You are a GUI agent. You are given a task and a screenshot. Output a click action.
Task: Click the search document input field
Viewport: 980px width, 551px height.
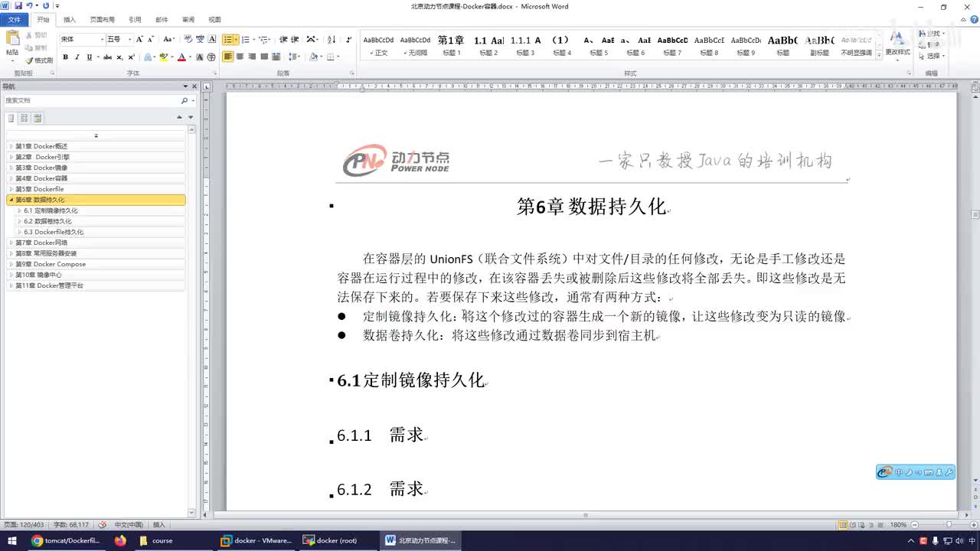pyautogui.click(x=92, y=100)
